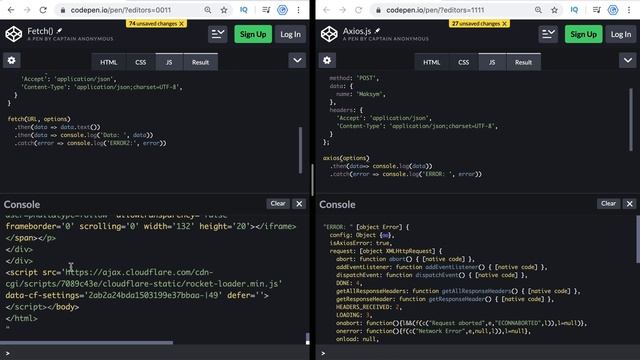Toggle HTML editor in Fetch() pen
Viewport: 640px width, 360px height.
(109, 62)
